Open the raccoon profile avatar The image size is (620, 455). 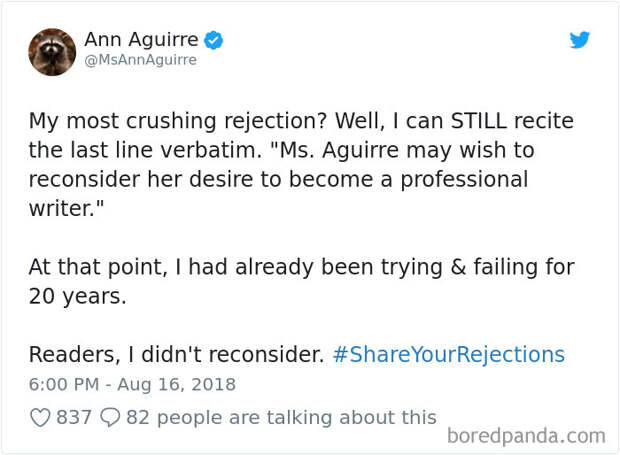click(x=52, y=51)
